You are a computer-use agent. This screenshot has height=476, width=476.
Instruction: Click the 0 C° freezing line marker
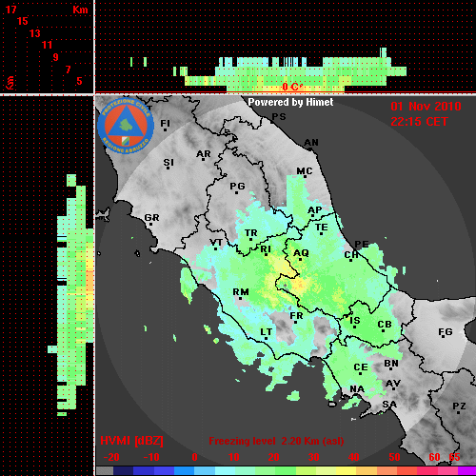(x=292, y=87)
